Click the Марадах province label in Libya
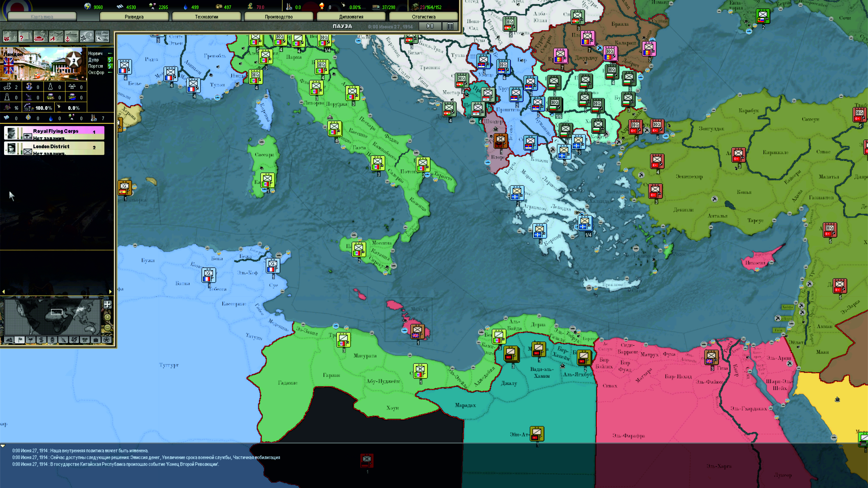Viewport: 868px width, 488px height. 465,405
